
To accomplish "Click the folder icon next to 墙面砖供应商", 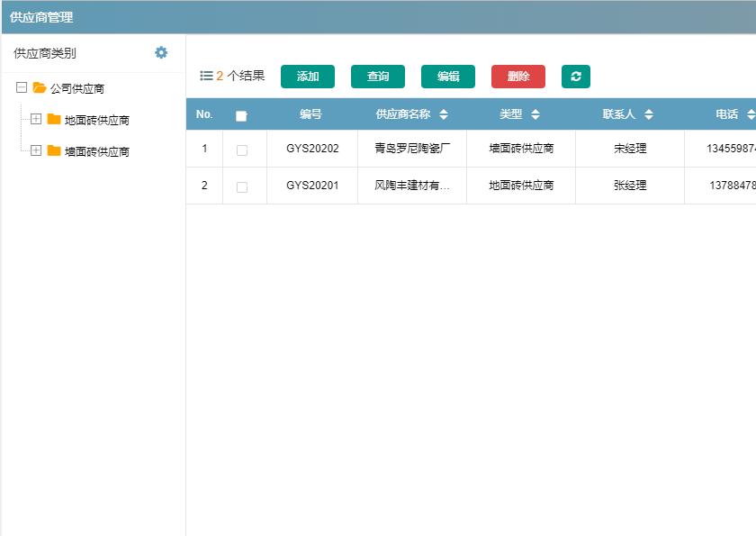I will tap(55, 150).
